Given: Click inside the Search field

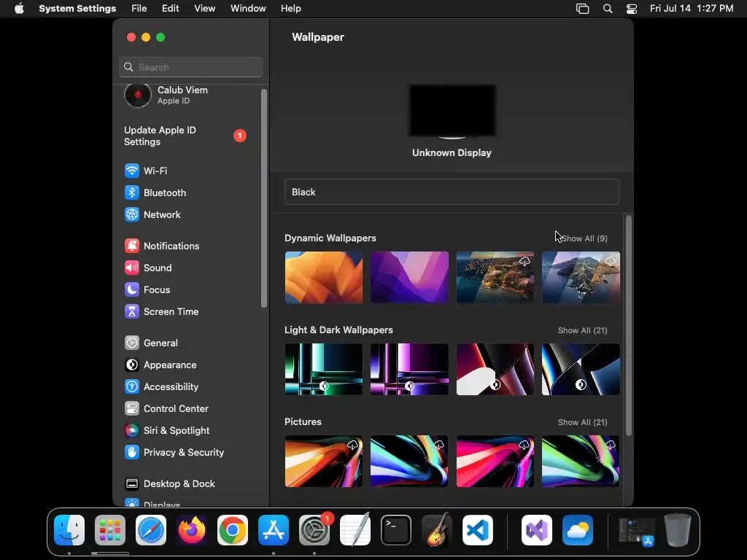Looking at the screenshot, I should pyautogui.click(x=190, y=67).
